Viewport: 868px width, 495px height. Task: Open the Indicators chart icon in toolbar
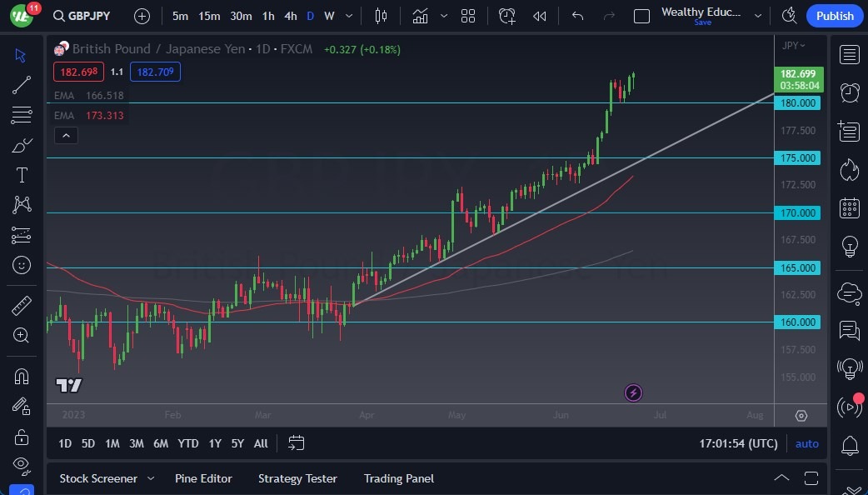tap(420, 16)
